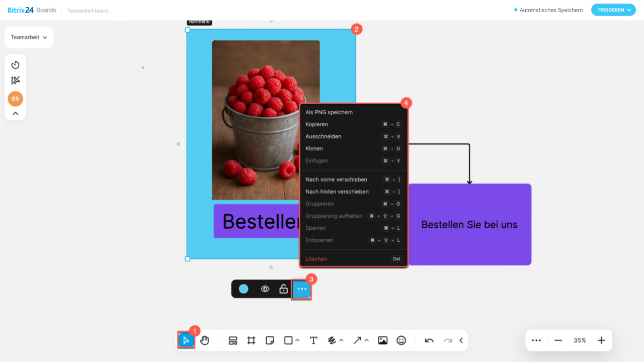Toggle frame visibility with eye icon
The width and height of the screenshot is (644, 362).
tap(265, 289)
